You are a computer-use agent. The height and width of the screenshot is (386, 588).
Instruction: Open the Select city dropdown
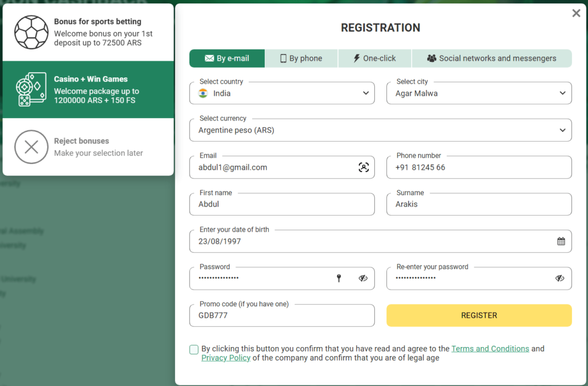pos(479,93)
